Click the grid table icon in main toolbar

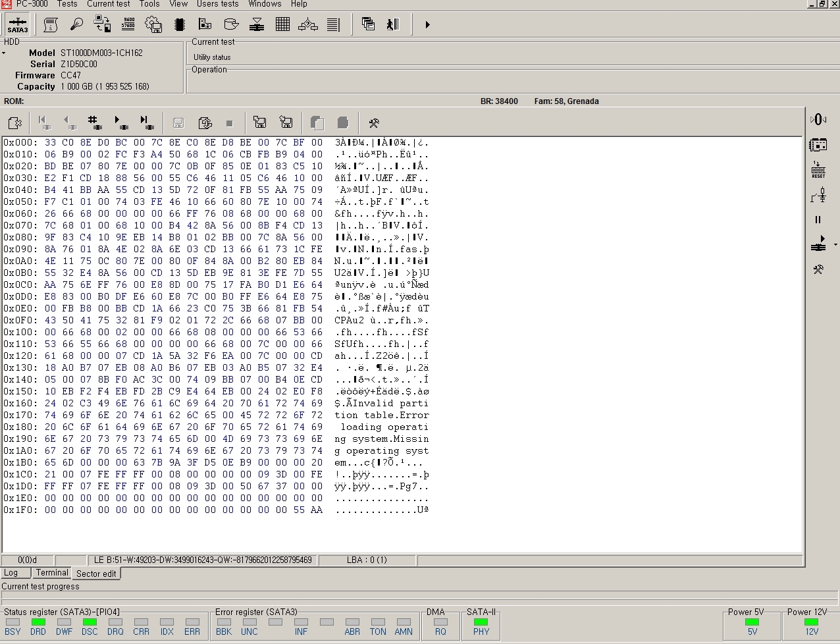(282, 25)
